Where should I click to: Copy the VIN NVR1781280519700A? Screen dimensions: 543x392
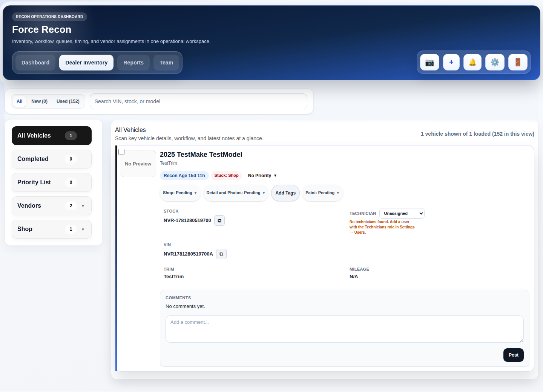221,254
